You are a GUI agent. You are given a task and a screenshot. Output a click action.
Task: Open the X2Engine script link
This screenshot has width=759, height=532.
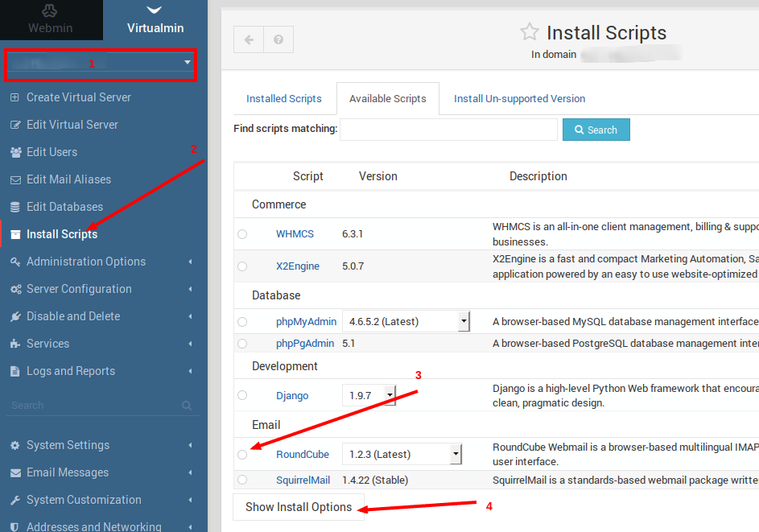click(298, 266)
